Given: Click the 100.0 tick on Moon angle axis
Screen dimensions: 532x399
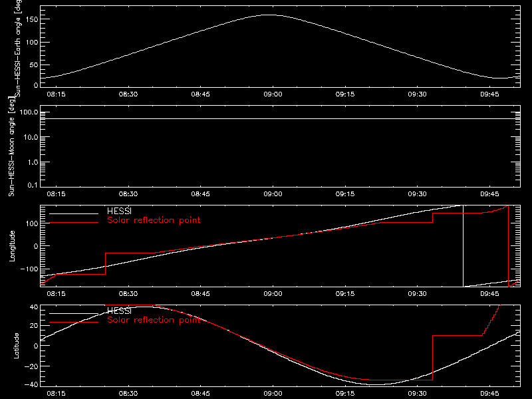Looking at the screenshot, I should pyautogui.click(x=29, y=112).
